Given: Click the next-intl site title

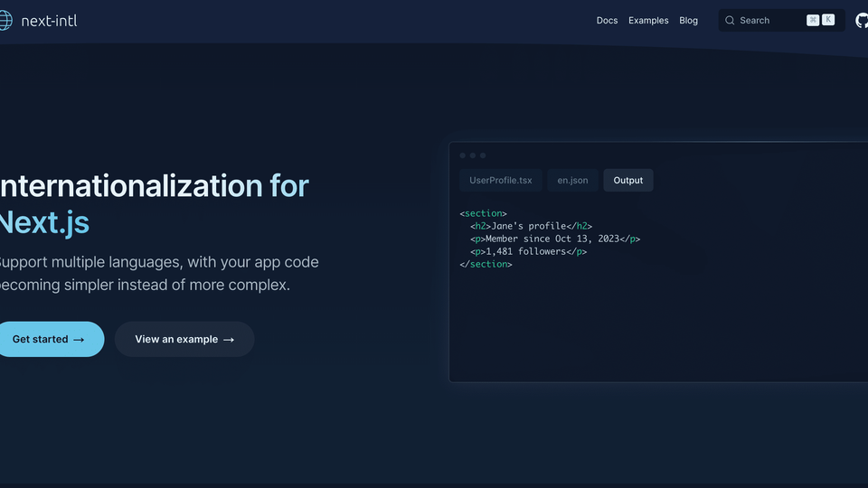Looking at the screenshot, I should (49, 21).
